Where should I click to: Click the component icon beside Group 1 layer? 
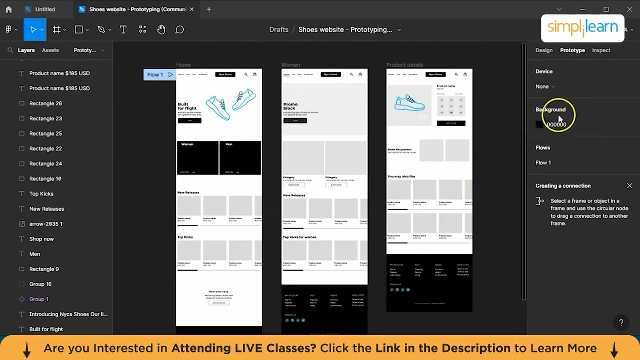[22, 299]
